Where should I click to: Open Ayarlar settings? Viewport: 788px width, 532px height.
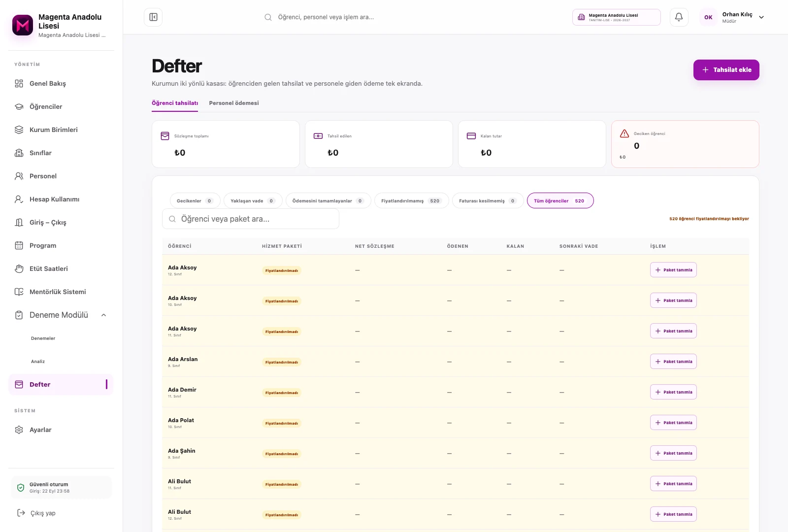(61, 430)
